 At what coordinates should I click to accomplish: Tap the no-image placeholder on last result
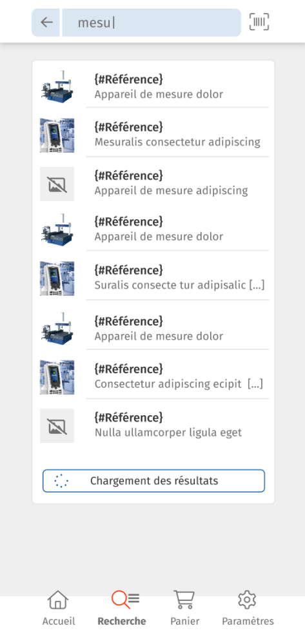tap(57, 426)
